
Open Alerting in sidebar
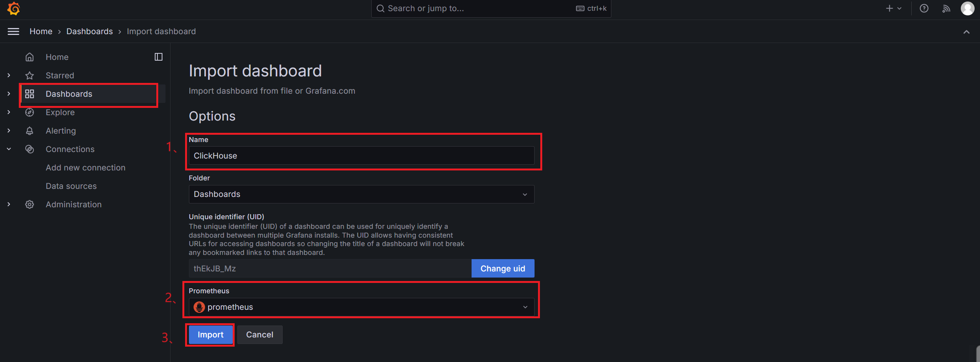point(61,131)
